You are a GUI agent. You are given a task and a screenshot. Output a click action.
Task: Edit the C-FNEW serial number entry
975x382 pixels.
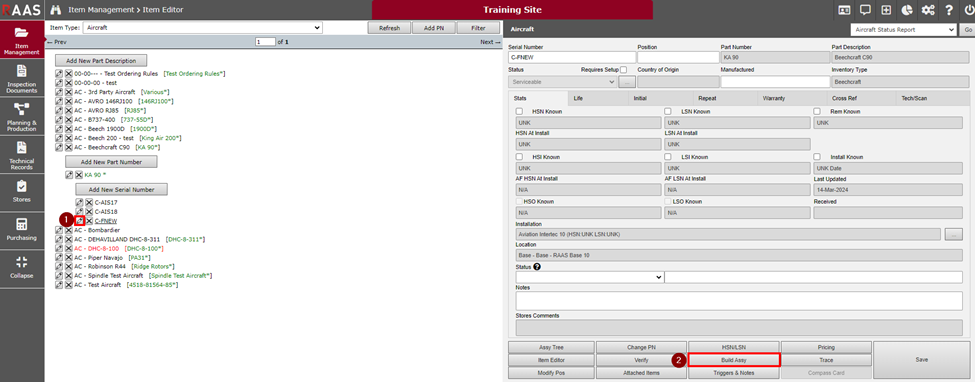pos(79,221)
